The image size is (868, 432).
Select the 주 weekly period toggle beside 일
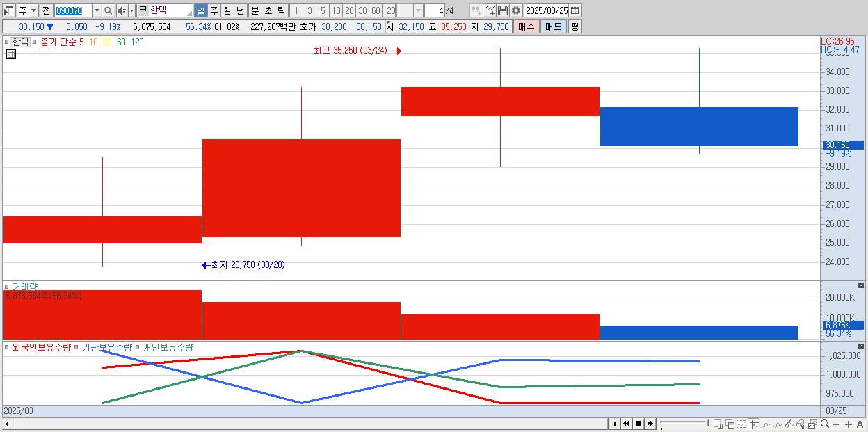pyautogui.click(x=214, y=10)
